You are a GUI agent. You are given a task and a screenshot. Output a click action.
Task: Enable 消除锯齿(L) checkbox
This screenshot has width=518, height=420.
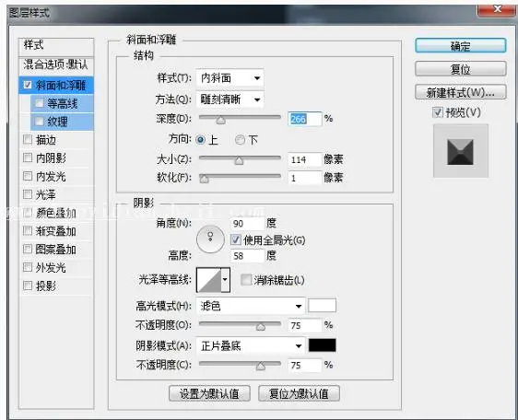246,280
